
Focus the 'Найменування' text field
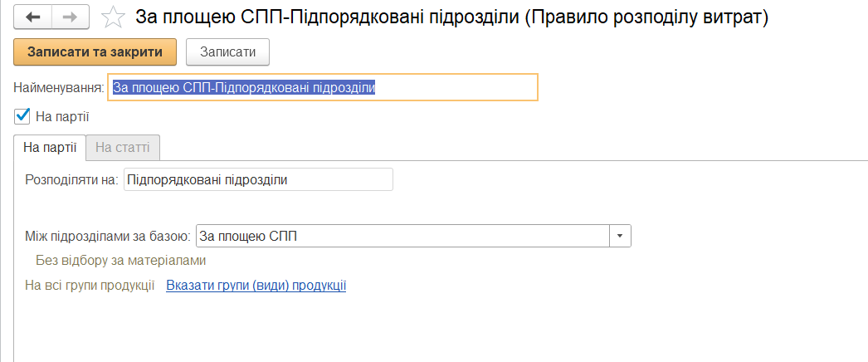click(x=324, y=87)
